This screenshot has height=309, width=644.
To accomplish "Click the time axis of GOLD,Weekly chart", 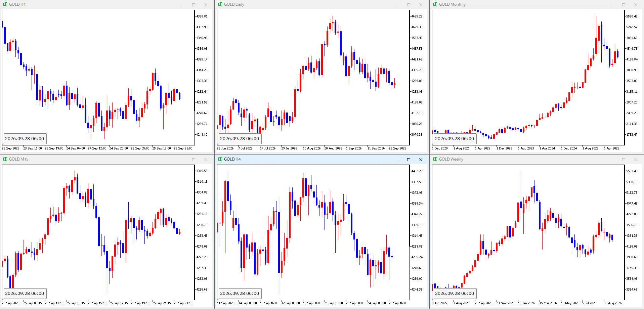I will coord(528,303).
